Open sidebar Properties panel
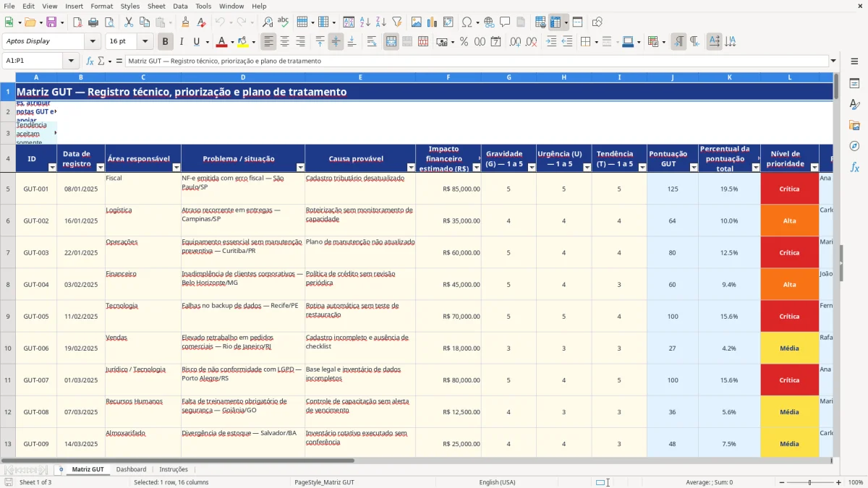 pos(854,83)
